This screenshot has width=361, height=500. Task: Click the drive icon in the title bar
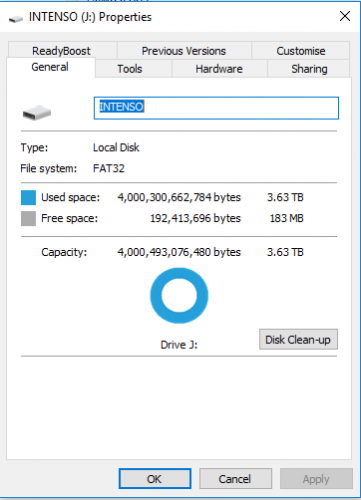pos(16,19)
